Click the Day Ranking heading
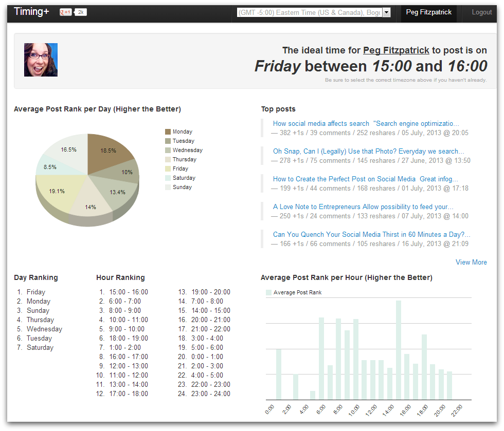Image resolution: width=504 pixels, height=431 pixels. [36, 277]
